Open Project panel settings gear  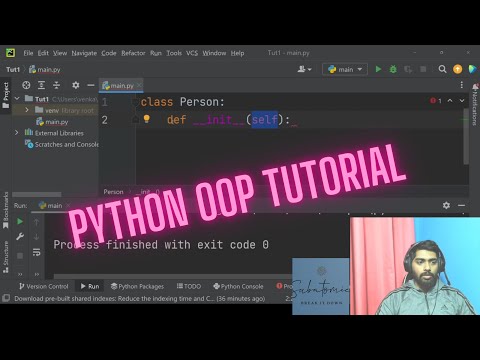point(76,85)
